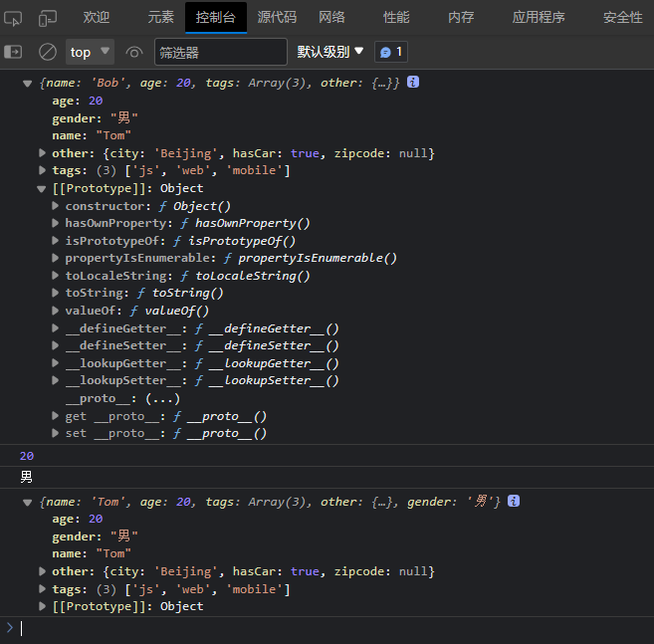654x644 pixels.
Task: Expand the tags array in first object
Action: 42,170
